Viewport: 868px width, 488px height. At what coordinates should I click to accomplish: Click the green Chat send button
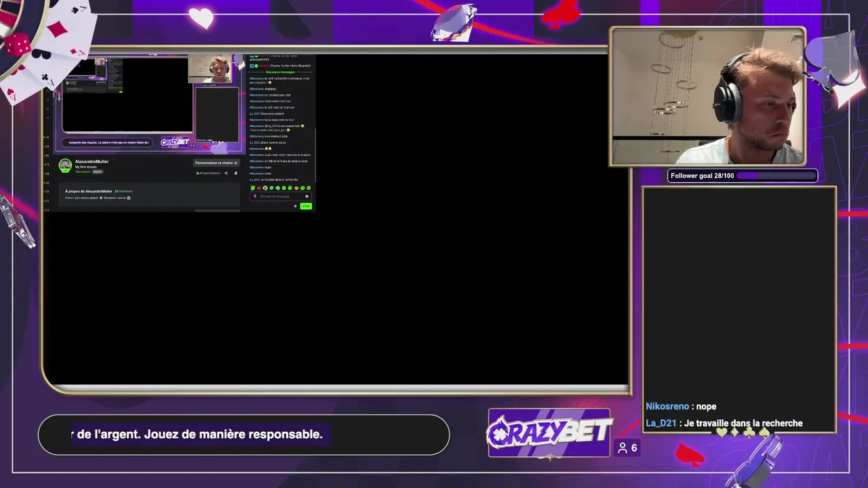[306, 206]
